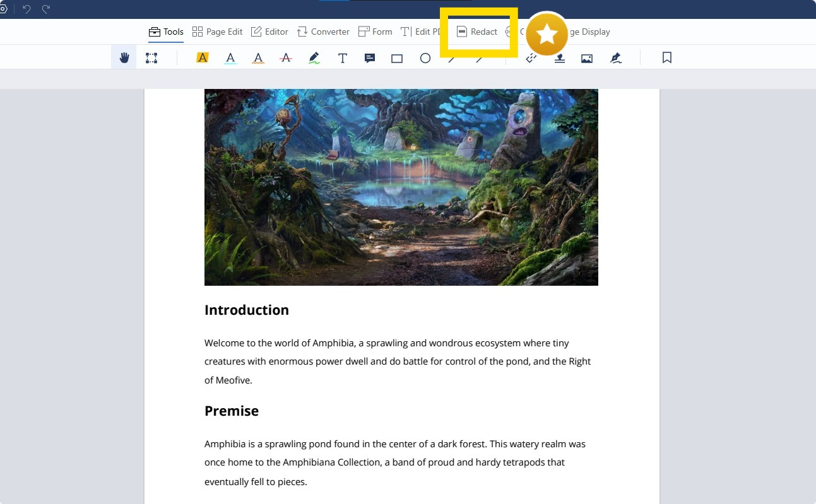Go to the Edit PDF tab
The image size is (816, 504).
click(420, 32)
